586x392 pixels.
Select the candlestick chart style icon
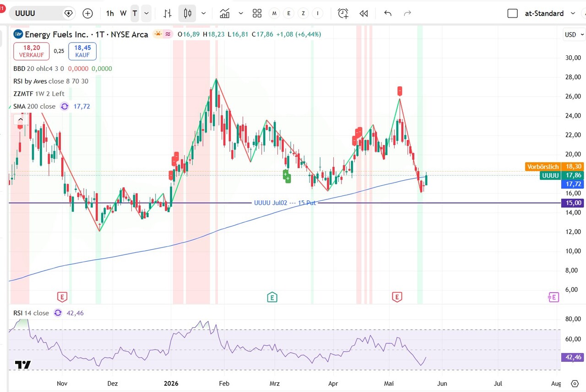click(x=187, y=13)
